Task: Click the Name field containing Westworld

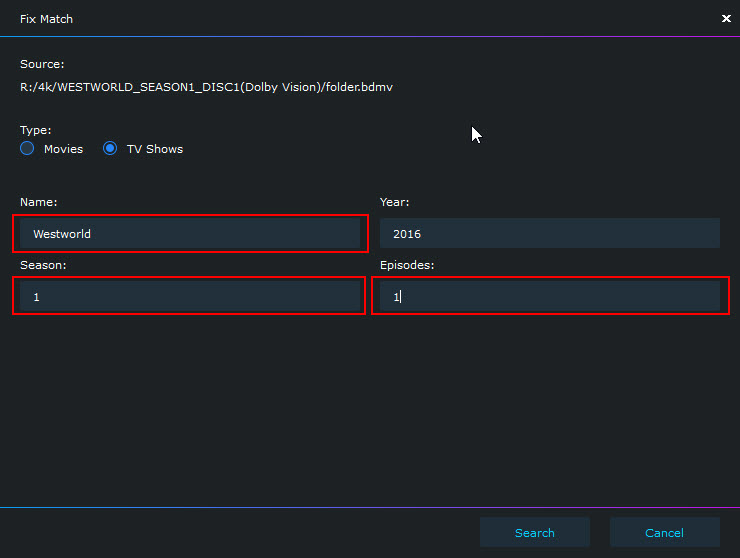Action: 189,233
